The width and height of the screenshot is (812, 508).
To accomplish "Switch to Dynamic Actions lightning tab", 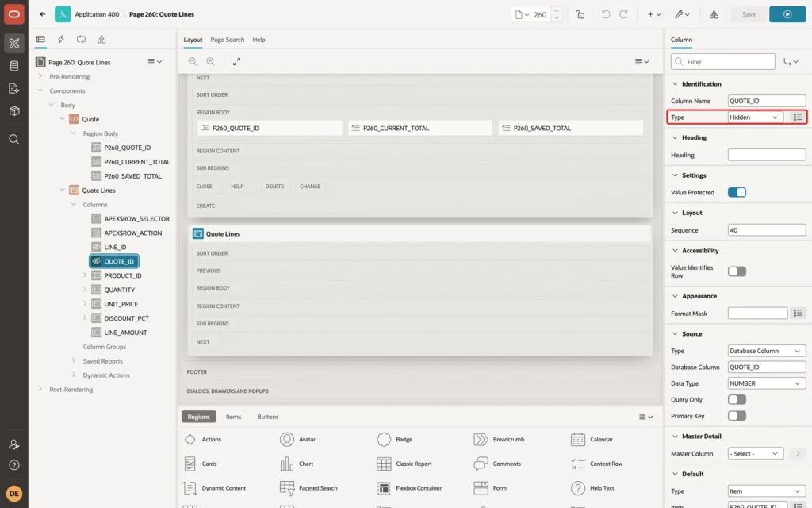I will tap(60, 40).
